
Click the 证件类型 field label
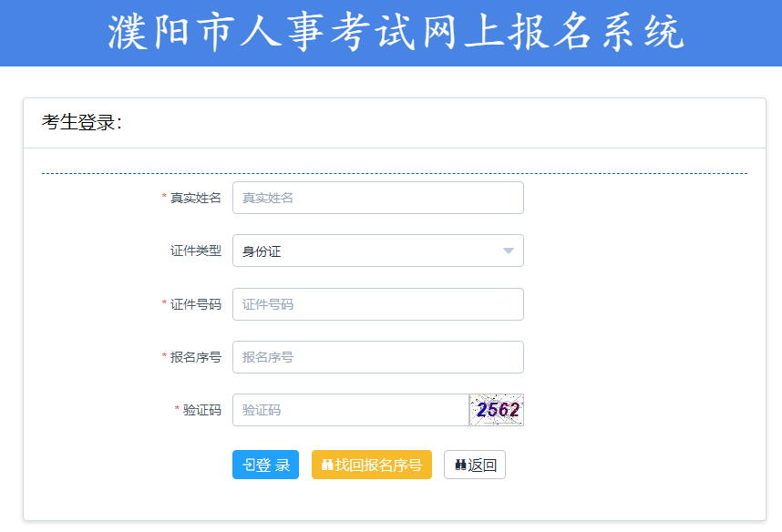(x=195, y=251)
